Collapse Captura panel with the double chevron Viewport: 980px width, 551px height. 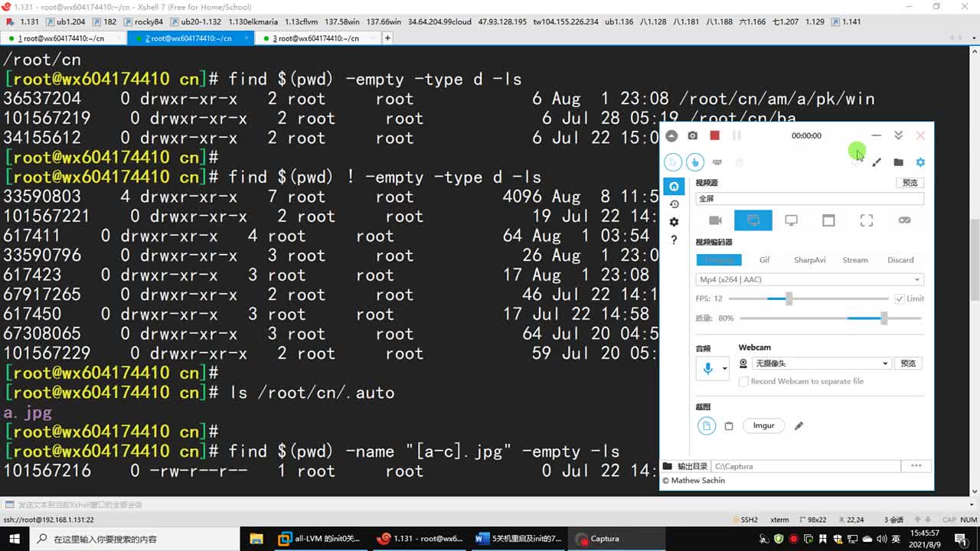[x=898, y=135]
